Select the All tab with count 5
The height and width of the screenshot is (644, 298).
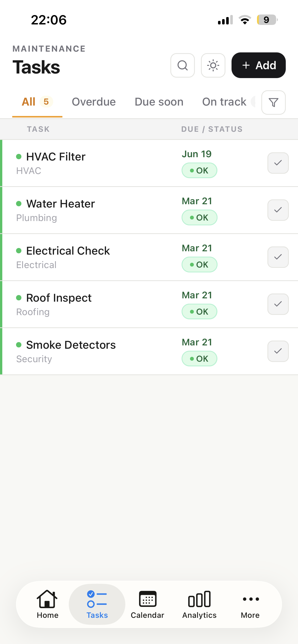(x=37, y=102)
